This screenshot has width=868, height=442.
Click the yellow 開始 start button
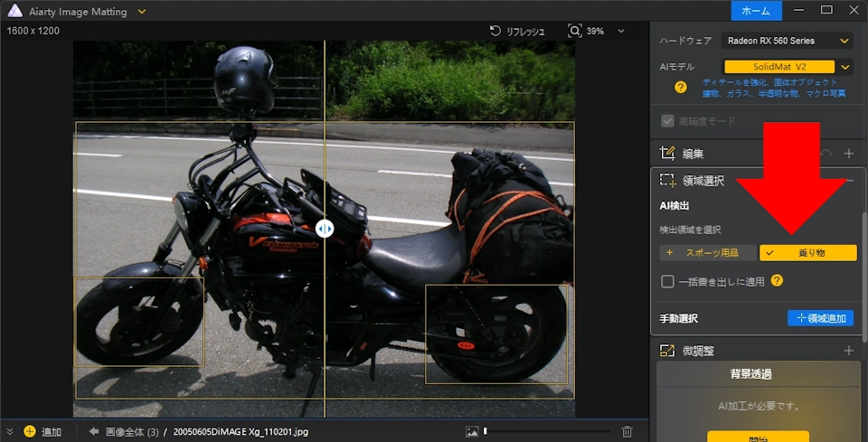758,437
